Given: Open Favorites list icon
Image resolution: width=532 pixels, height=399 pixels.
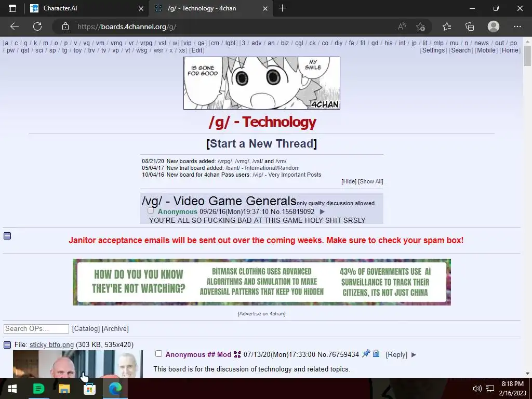Looking at the screenshot, I should [x=447, y=26].
